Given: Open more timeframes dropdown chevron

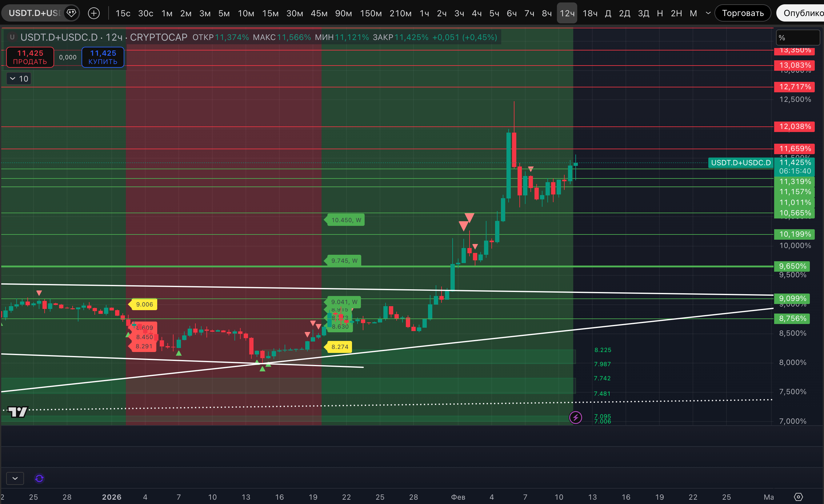Looking at the screenshot, I should [x=708, y=13].
